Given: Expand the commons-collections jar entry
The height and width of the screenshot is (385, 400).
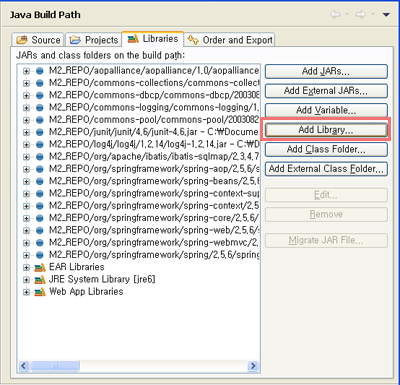Looking at the screenshot, I should click(x=26, y=83).
